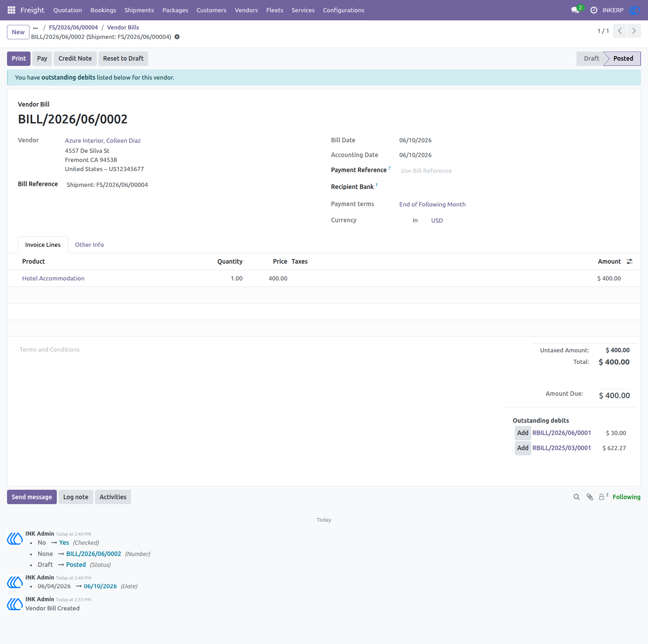
Task: Open RBILL/2026/06/0001 link
Action: pos(561,433)
